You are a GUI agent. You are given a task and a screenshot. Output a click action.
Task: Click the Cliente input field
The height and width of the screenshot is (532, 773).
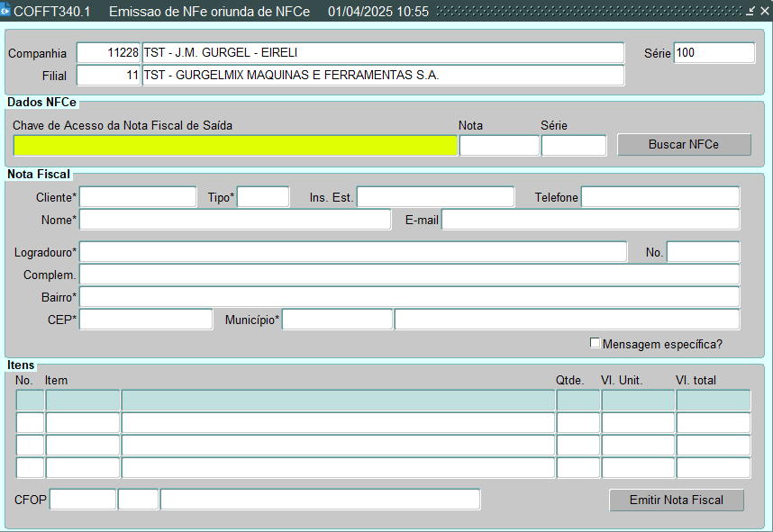[x=138, y=197]
